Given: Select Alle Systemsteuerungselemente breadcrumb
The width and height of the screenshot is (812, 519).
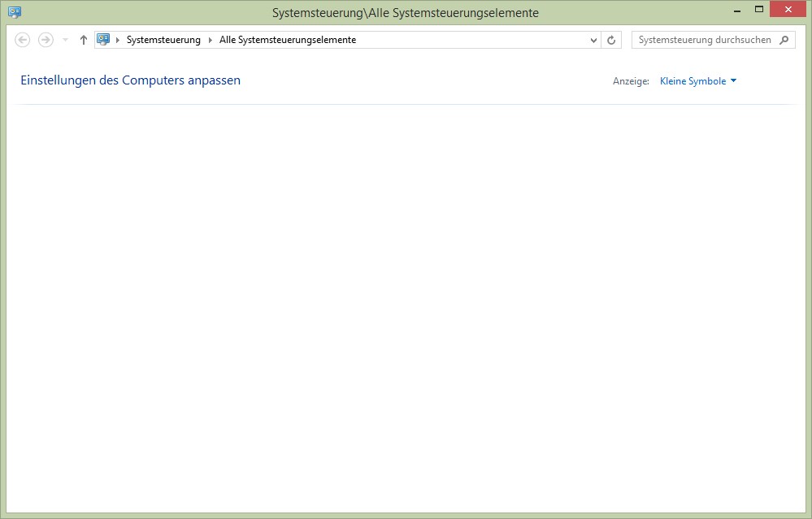Looking at the screenshot, I should (288, 40).
